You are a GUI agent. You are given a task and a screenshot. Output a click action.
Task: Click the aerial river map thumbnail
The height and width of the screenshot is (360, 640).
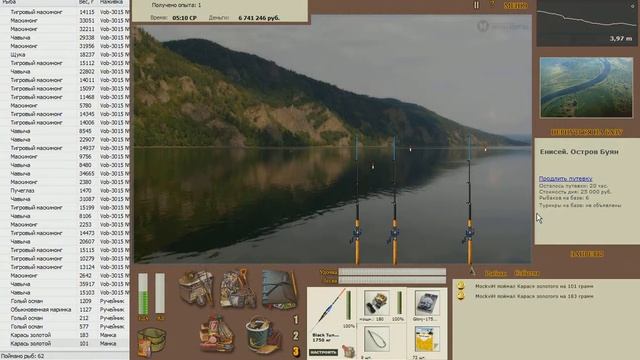[x=586, y=87]
